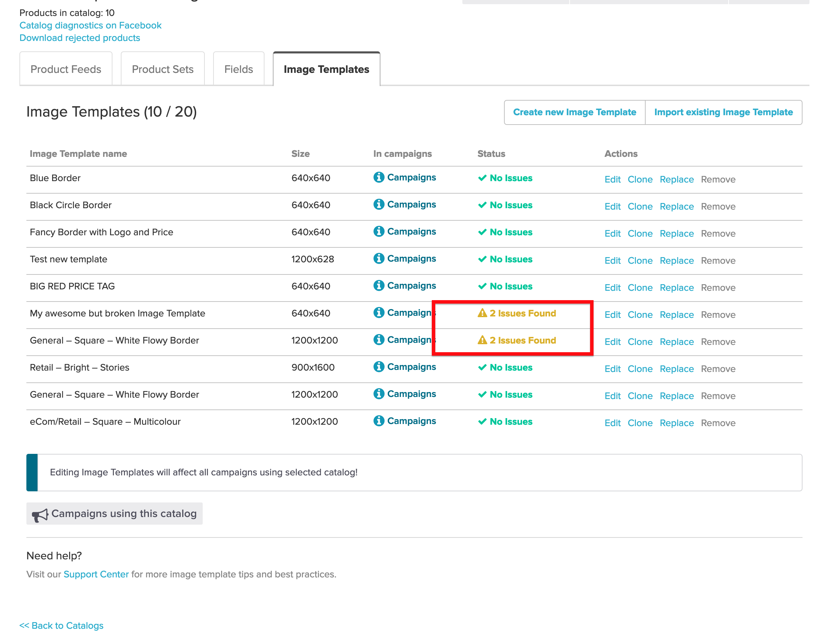Open Campaigns link for Blue Border
The image size is (840, 644).
point(411,178)
